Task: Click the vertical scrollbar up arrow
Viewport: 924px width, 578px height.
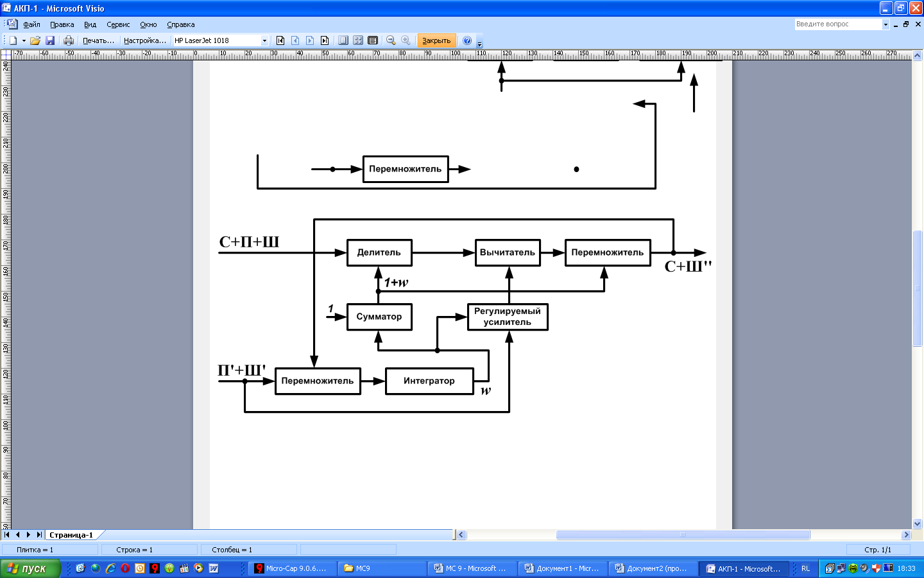Action: click(918, 55)
